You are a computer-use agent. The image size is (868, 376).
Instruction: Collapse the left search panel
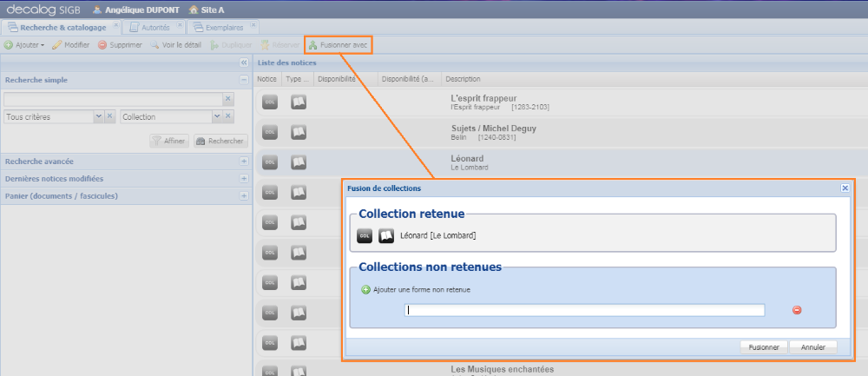point(244,63)
